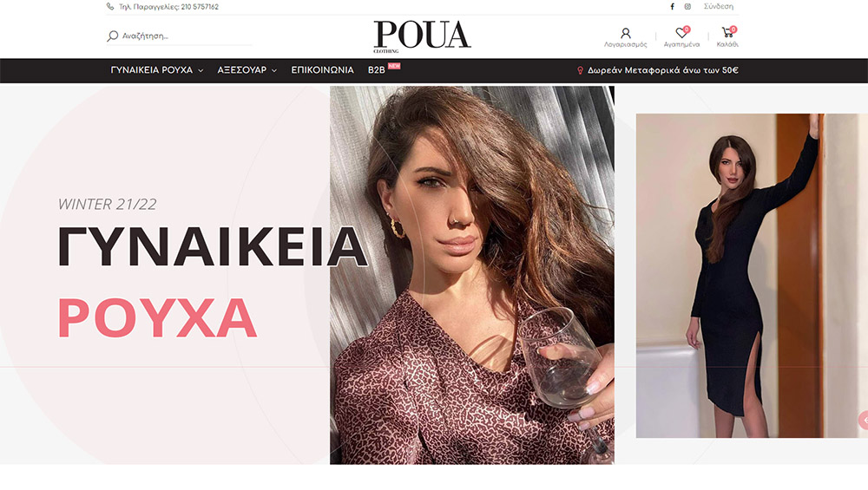Open the Instagram icon link
868x490 pixels.
click(x=687, y=7)
